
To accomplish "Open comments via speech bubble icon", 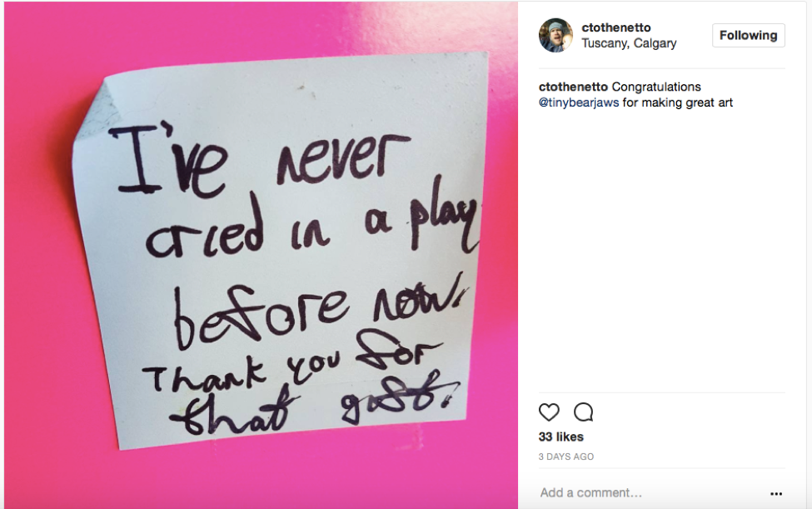I will [x=583, y=412].
